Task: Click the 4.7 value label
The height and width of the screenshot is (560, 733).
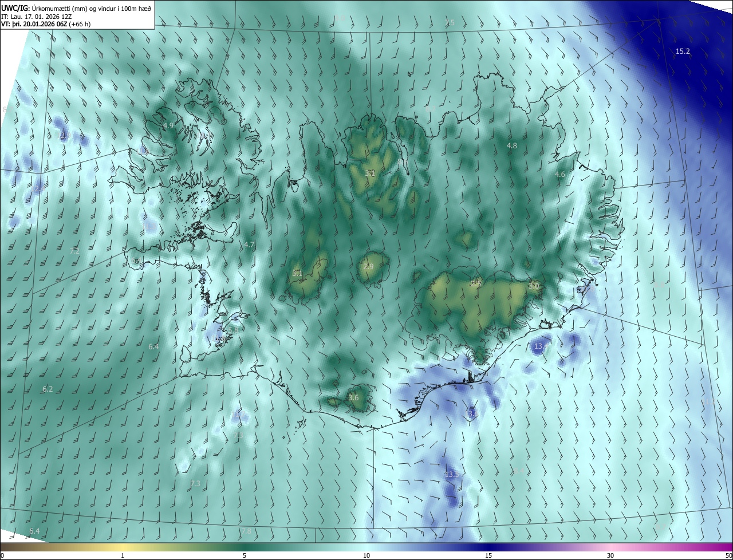Action: (x=249, y=244)
